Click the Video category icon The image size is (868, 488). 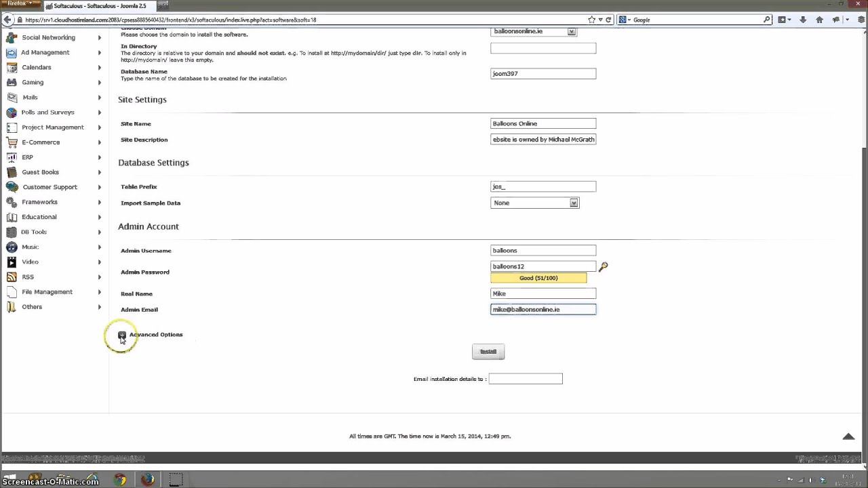coord(11,262)
